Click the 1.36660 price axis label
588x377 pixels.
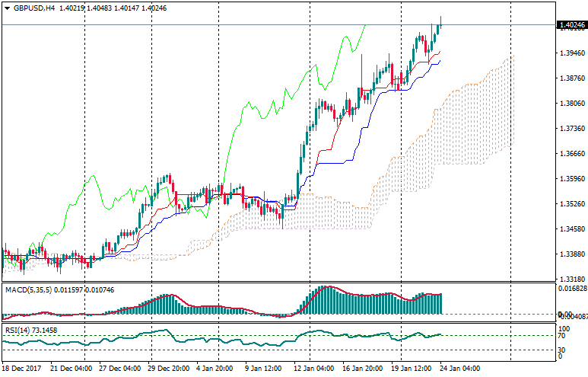click(x=571, y=154)
